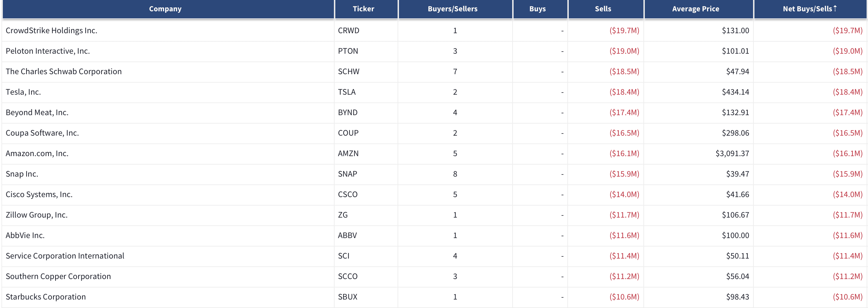Click the sort arrow on Net Buys/Sells

pyautogui.click(x=835, y=8)
